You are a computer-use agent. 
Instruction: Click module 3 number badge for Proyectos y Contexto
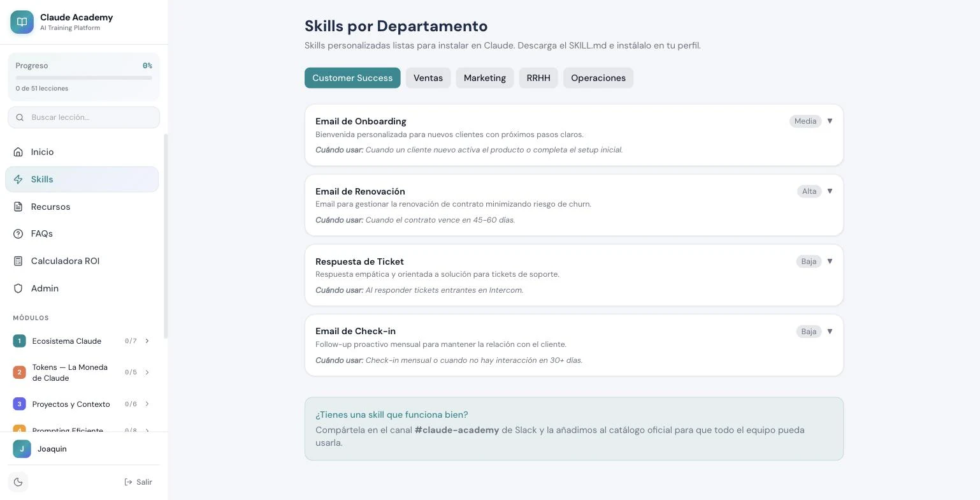[19, 404]
